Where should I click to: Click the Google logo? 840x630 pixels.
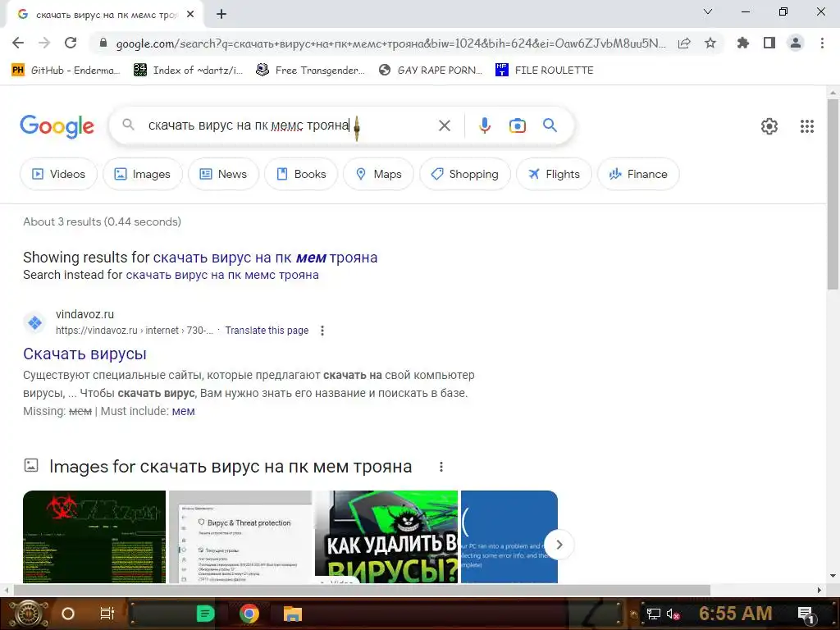57,126
